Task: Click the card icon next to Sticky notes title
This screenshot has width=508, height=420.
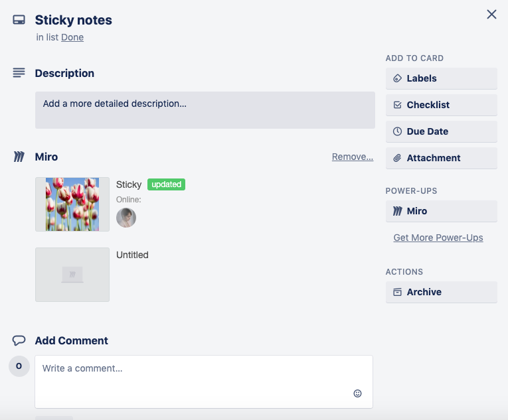Action: [19, 20]
